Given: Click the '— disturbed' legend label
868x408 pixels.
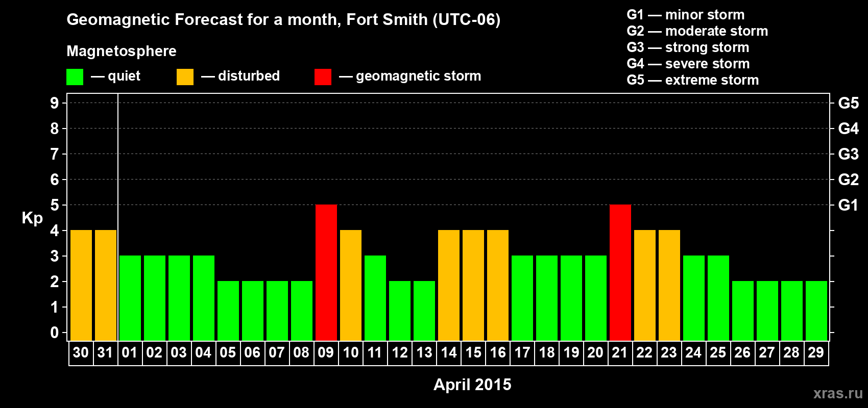Looking at the screenshot, I should click(x=240, y=76).
